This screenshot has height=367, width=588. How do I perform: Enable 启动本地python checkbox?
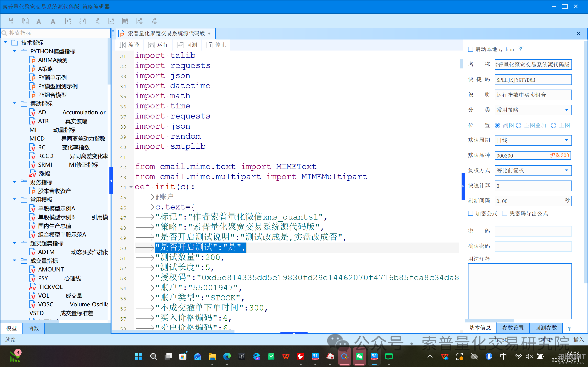471,50
